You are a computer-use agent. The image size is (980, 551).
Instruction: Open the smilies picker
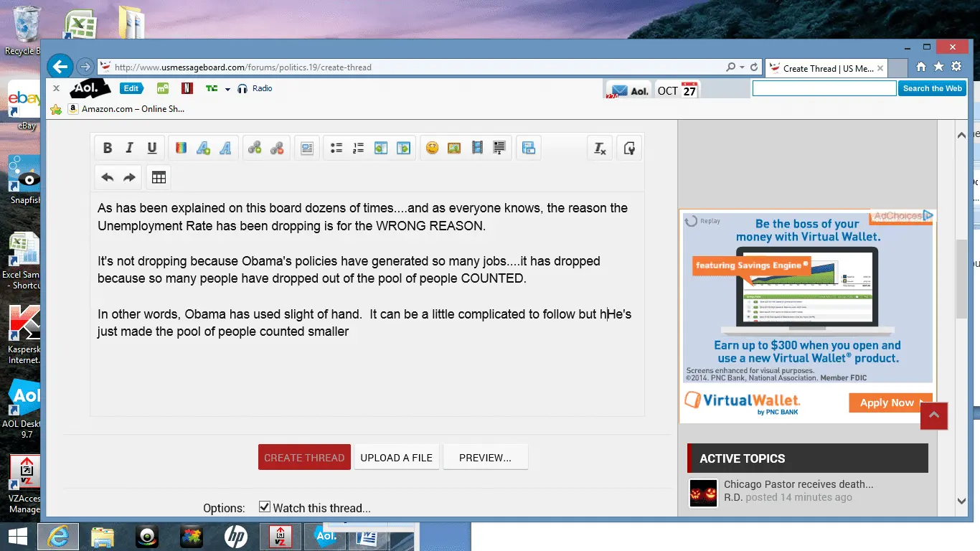pyautogui.click(x=432, y=148)
